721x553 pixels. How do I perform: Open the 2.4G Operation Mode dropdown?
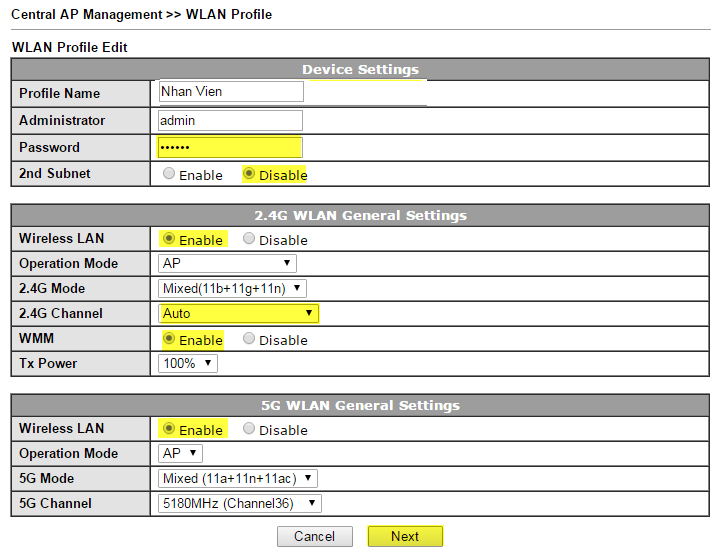(x=227, y=263)
